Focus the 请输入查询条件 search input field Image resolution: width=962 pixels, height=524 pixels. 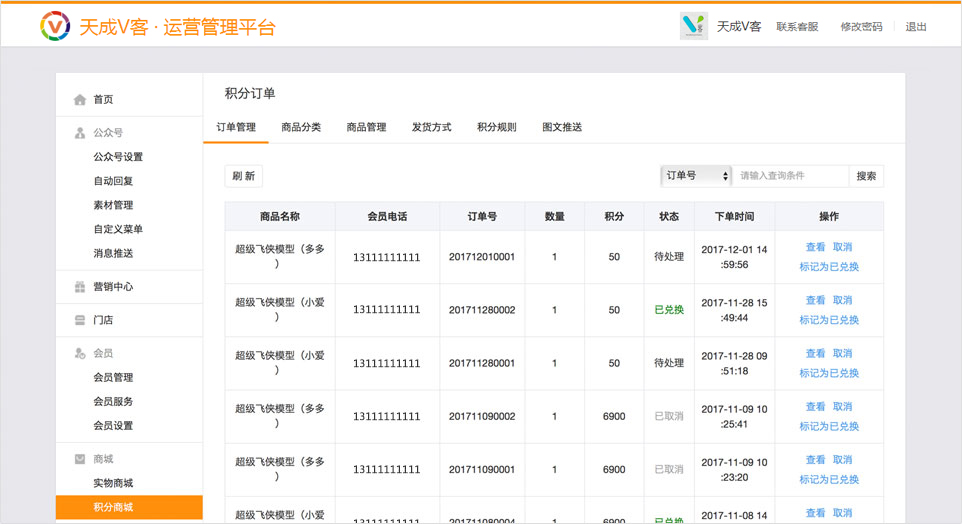790,176
